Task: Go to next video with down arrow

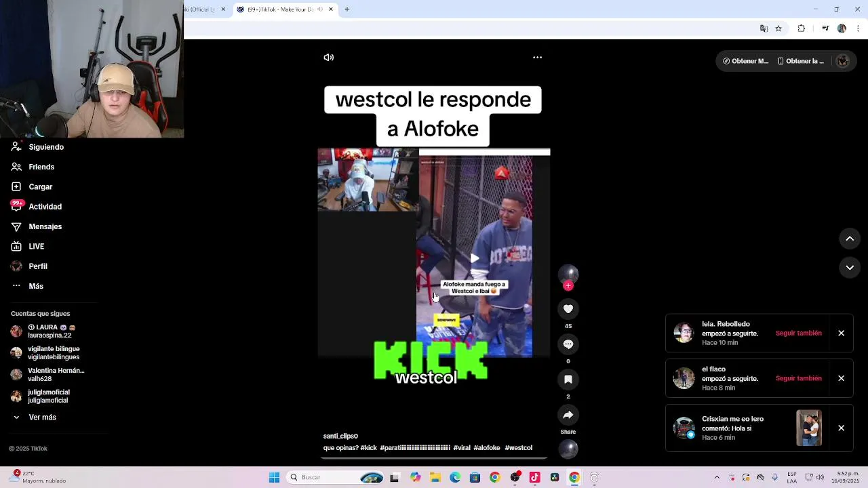Action: [850, 268]
